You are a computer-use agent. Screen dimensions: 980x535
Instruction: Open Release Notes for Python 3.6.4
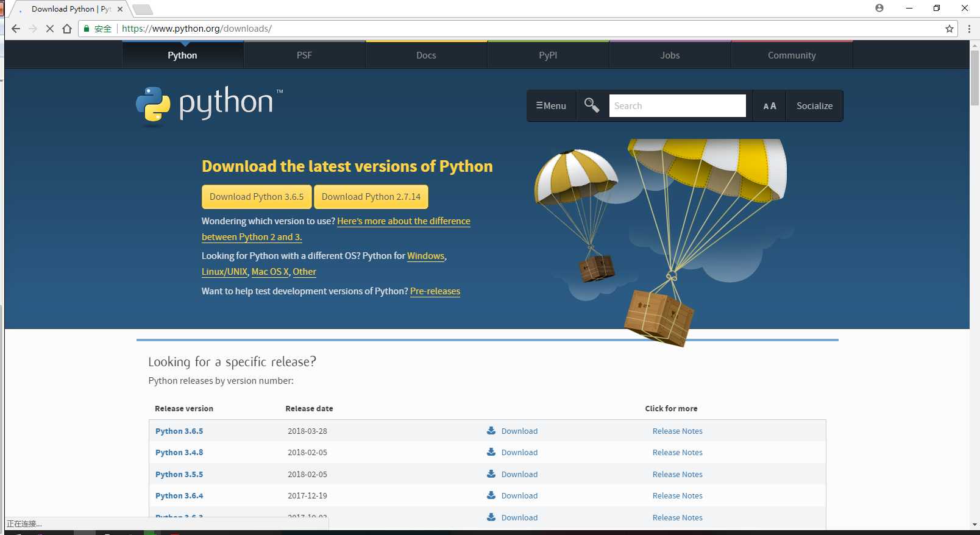coord(677,495)
